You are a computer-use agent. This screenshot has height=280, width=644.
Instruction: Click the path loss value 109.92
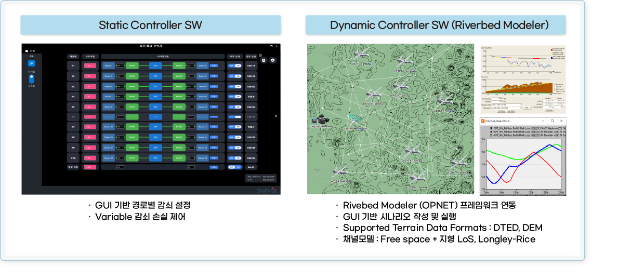coord(251,87)
